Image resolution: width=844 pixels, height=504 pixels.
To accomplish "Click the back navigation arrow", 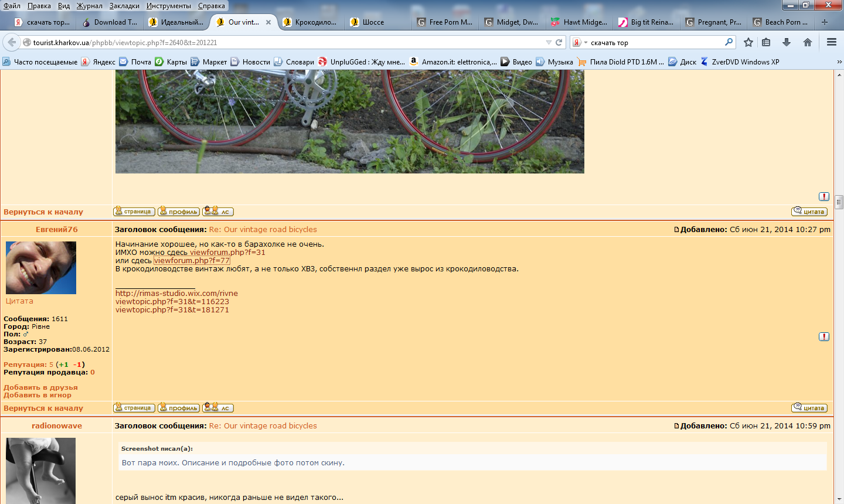I will point(12,42).
